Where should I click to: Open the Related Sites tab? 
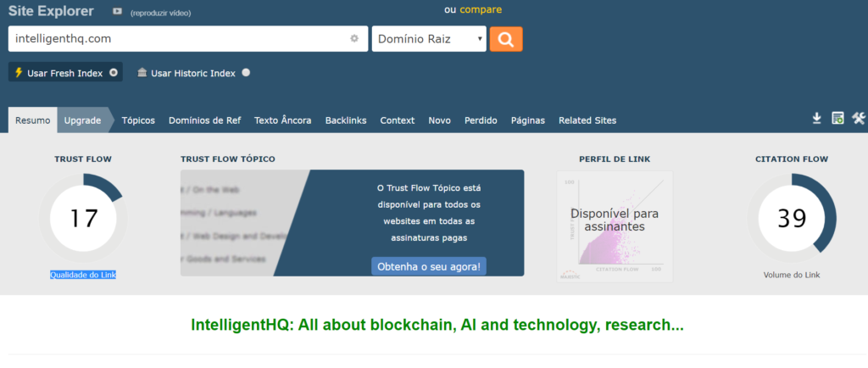coord(587,120)
